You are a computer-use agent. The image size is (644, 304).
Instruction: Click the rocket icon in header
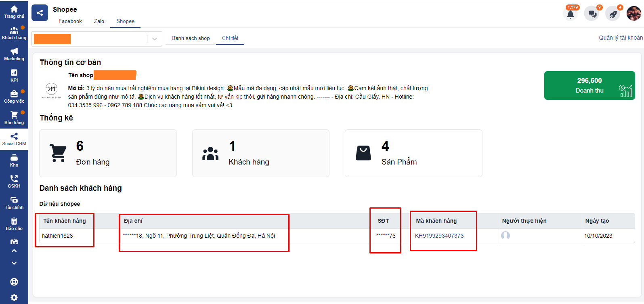coord(613,14)
